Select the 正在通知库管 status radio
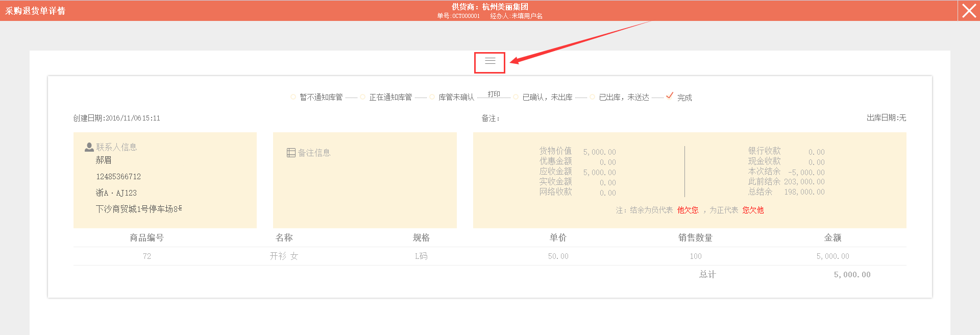This screenshot has height=335, width=980. (x=362, y=97)
